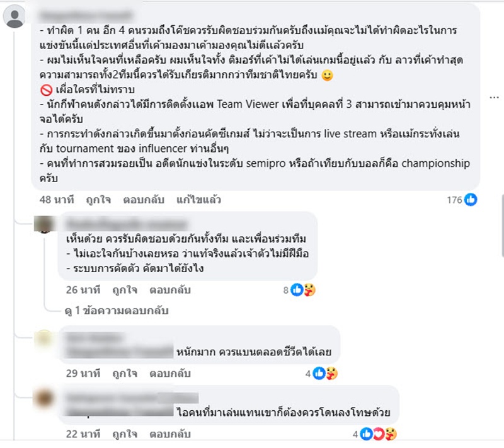Click the top commenter's default profile avatar

coord(14,17)
